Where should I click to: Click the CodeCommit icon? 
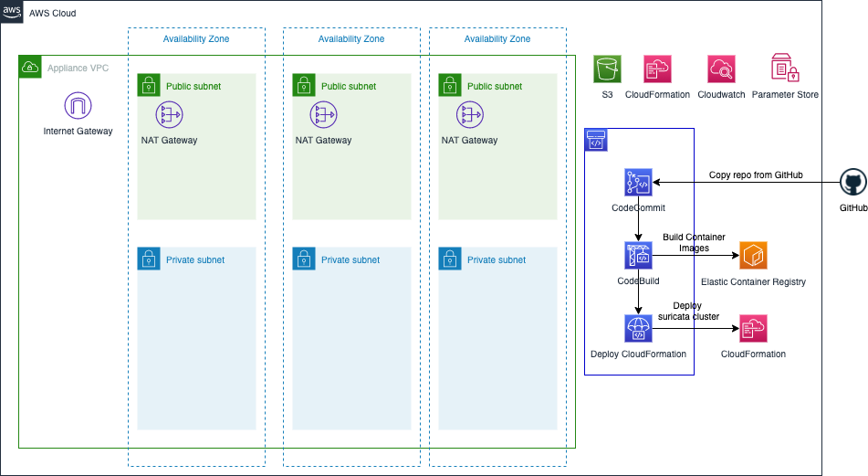(638, 183)
